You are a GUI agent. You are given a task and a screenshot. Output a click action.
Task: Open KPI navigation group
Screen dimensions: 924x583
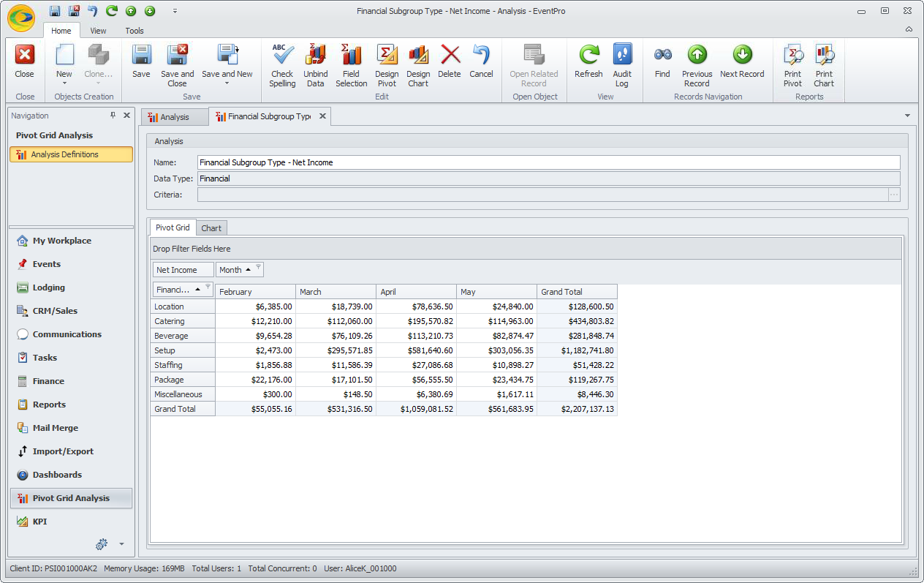71,522
